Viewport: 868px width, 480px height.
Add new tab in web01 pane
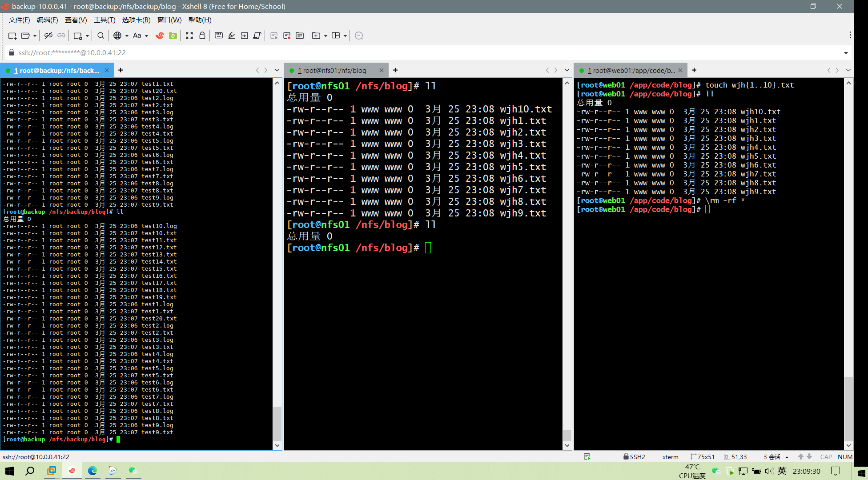(694, 70)
